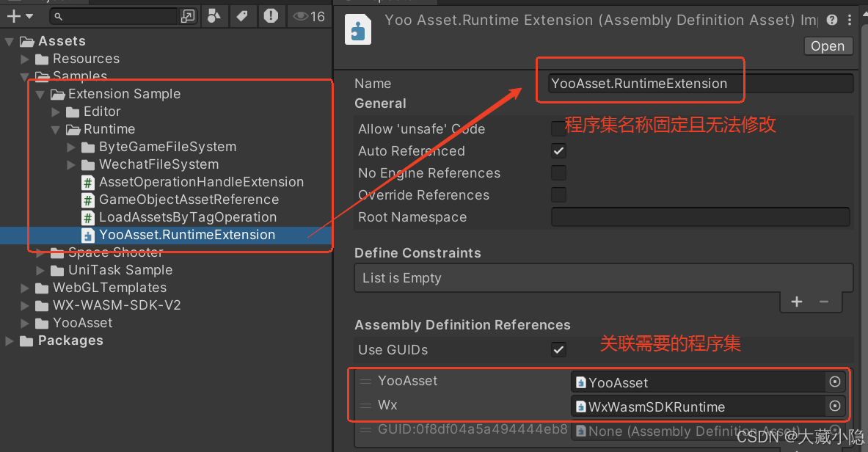Click the search by type icon

coord(214,17)
